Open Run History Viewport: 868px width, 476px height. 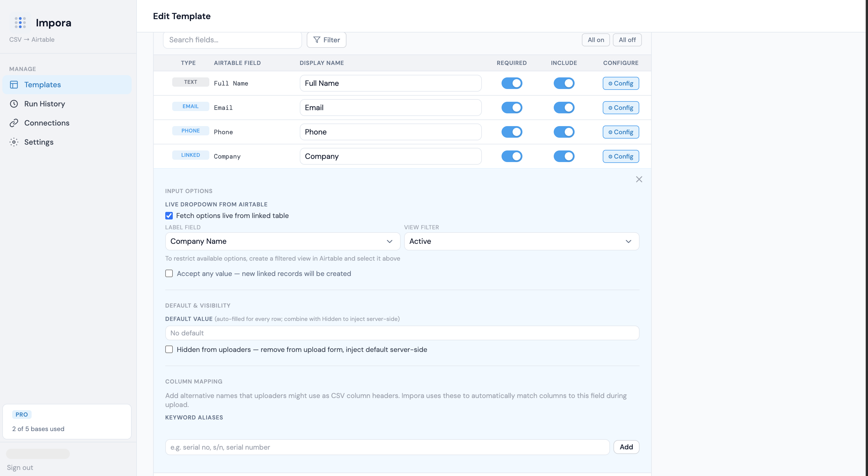coord(67,104)
